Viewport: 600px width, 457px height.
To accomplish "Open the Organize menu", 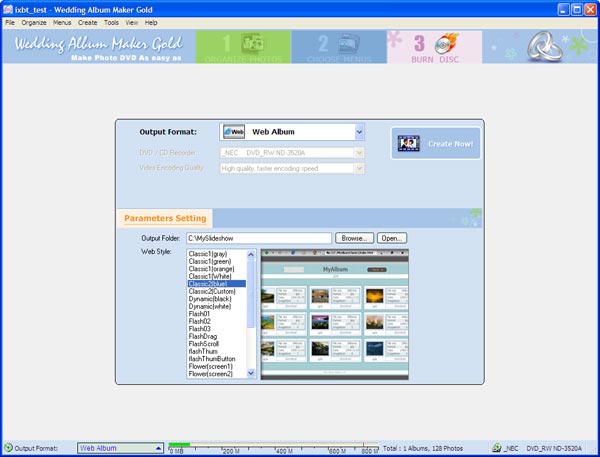I will tap(34, 23).
